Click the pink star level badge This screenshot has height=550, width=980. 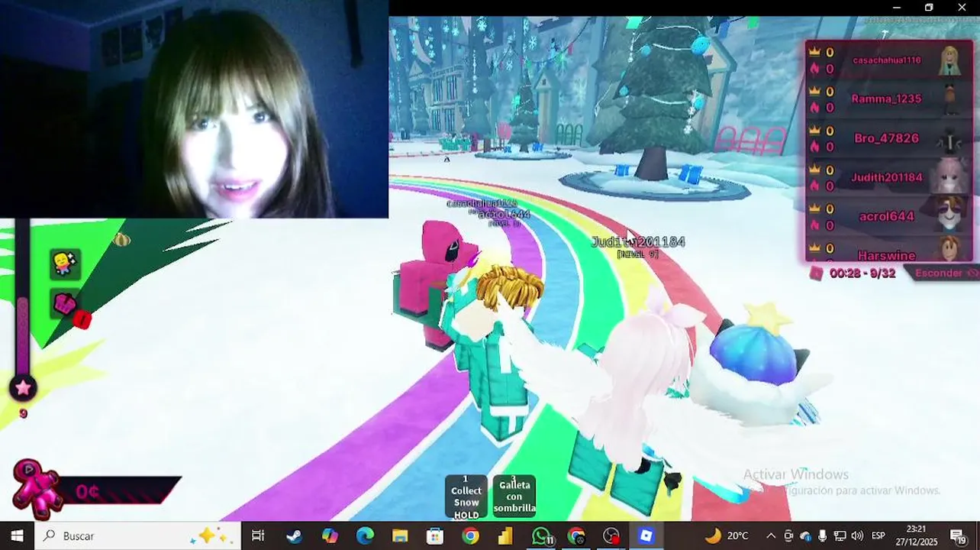23,388
